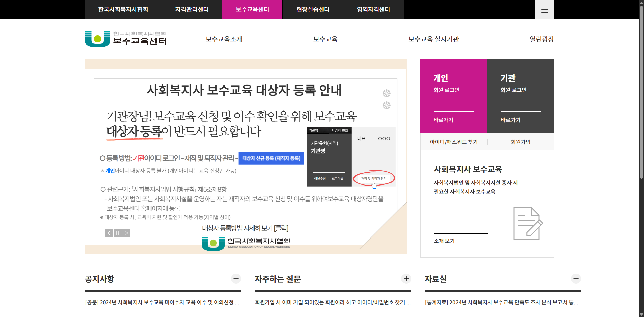Expand the 자주하는 질문 section
The width and height of the screenshot is (644, 317).
[x=406, y=279]
